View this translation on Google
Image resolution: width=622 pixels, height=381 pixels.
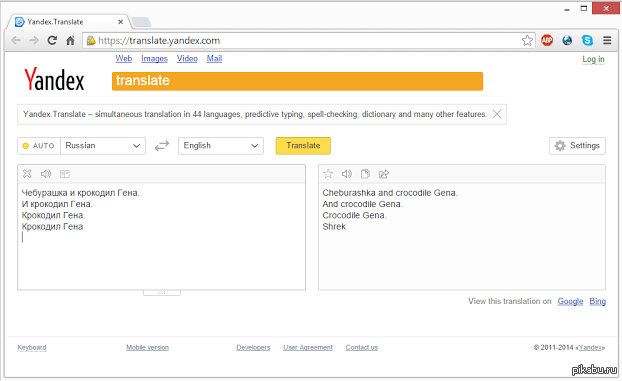coord(570,301)
